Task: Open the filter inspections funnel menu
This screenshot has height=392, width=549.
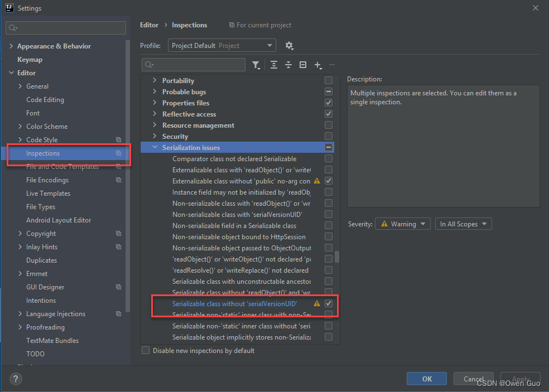Action: coord(256,65)
